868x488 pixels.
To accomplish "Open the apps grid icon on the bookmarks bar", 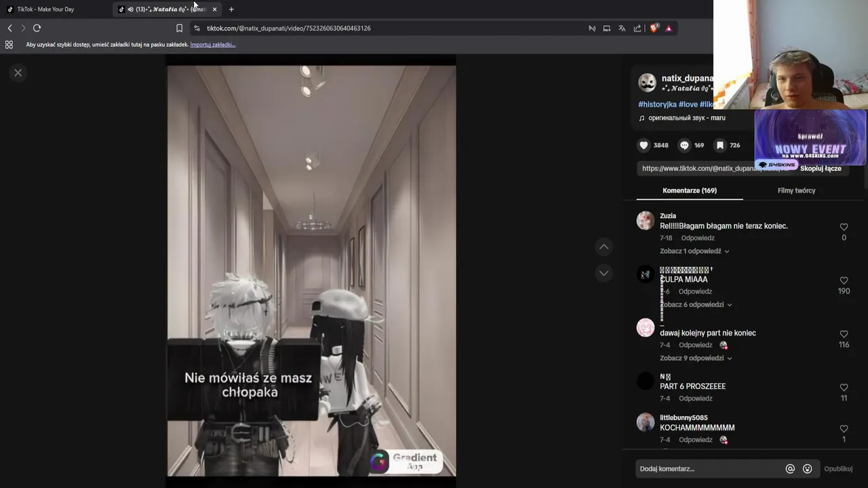I will (9, 45).
